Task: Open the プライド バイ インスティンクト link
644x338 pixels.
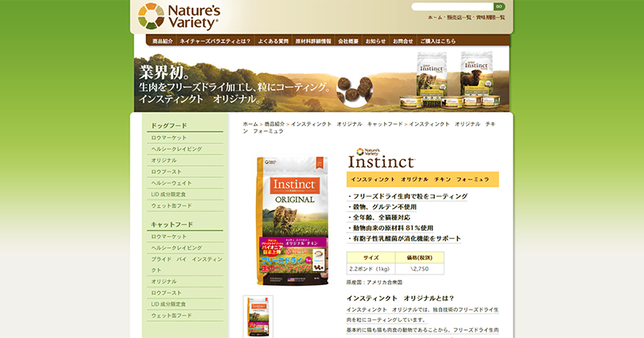Action: click(187, 265)
